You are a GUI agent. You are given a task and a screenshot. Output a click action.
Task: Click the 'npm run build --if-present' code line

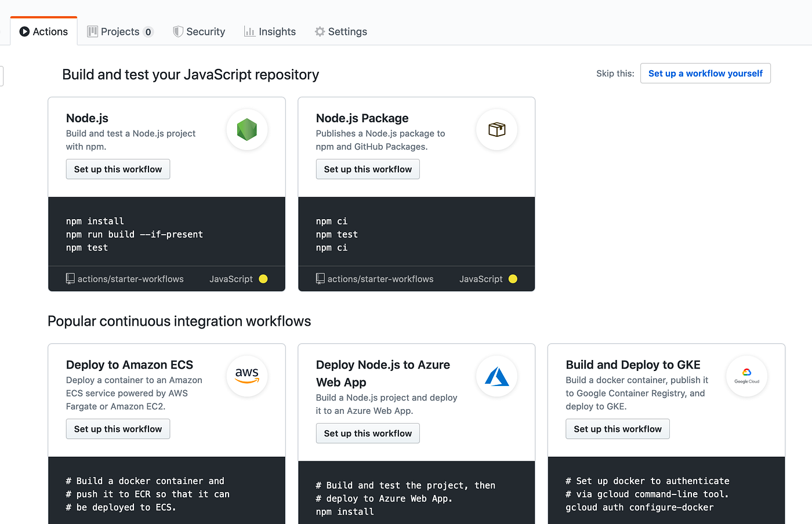135,234
